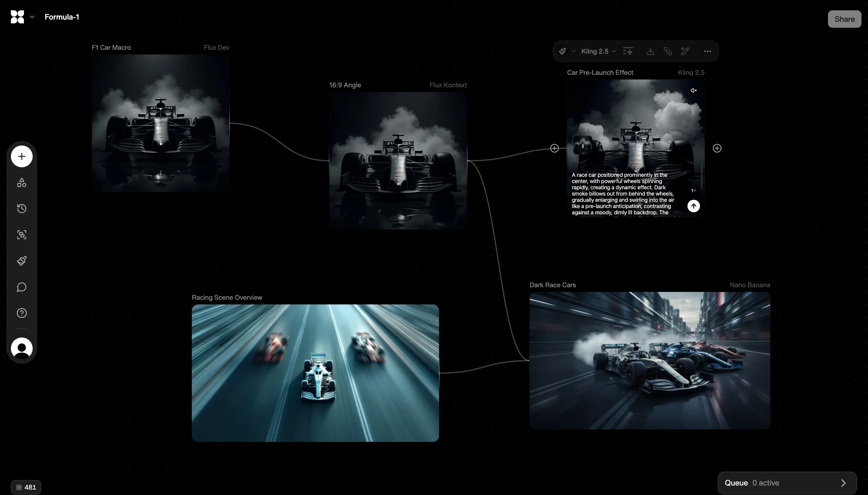Open the three-dots more options menu
Viewport: 868px width, 495px height.
coord(707,51)
